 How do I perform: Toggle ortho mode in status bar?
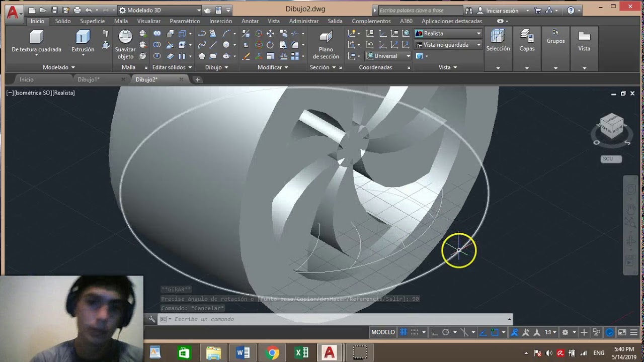coord(434,332)
